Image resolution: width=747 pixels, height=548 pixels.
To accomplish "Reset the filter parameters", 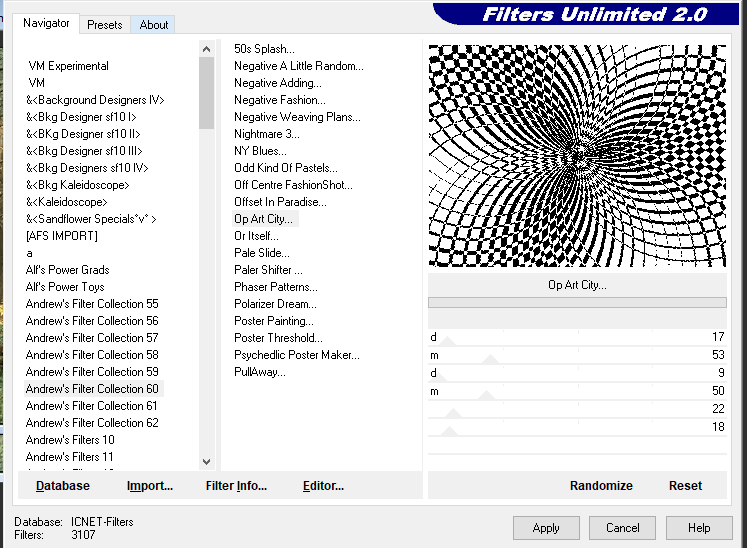I will coord(685,486).
